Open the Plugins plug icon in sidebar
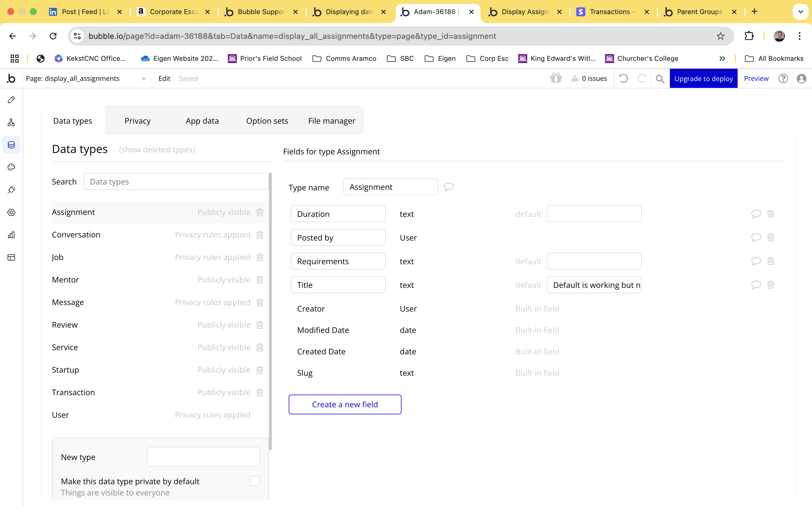 pos(11,190)
